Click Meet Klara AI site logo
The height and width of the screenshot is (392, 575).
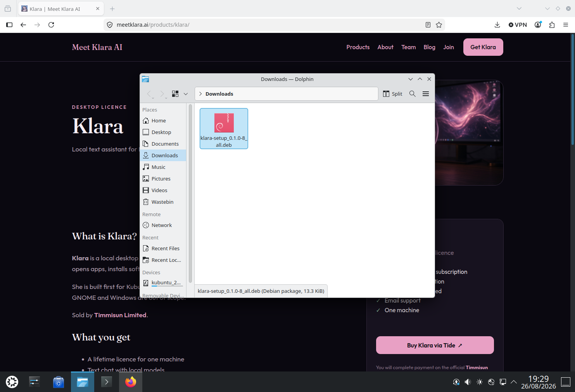(x=97, y=47)
